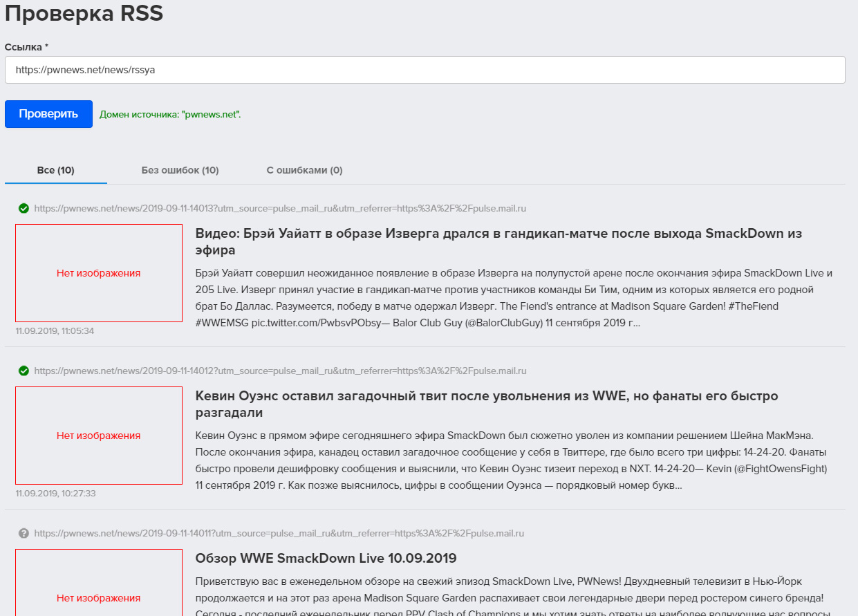Click the first Нет изображения thumbnail placeholder
The height and width of the screenshot is (616, 858).
99,273
